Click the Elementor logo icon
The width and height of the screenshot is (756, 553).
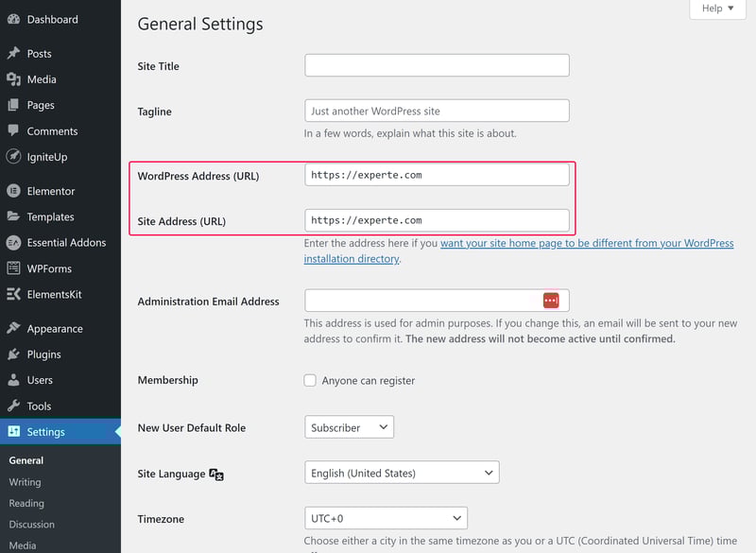[x=13, y=191]
